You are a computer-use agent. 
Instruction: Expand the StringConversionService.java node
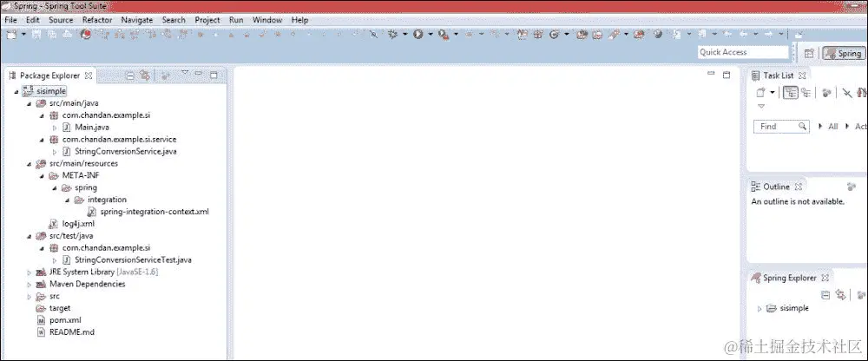coord(54,152)
